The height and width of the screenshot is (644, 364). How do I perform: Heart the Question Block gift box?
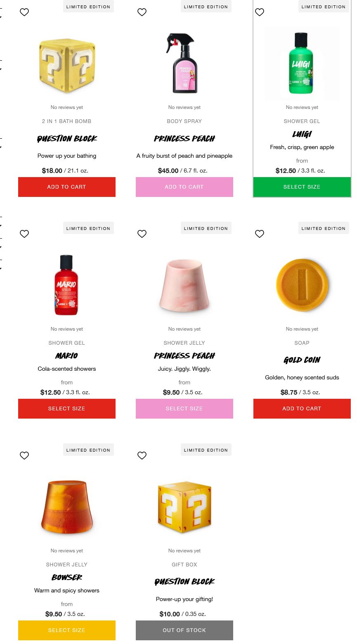point(142,456)
